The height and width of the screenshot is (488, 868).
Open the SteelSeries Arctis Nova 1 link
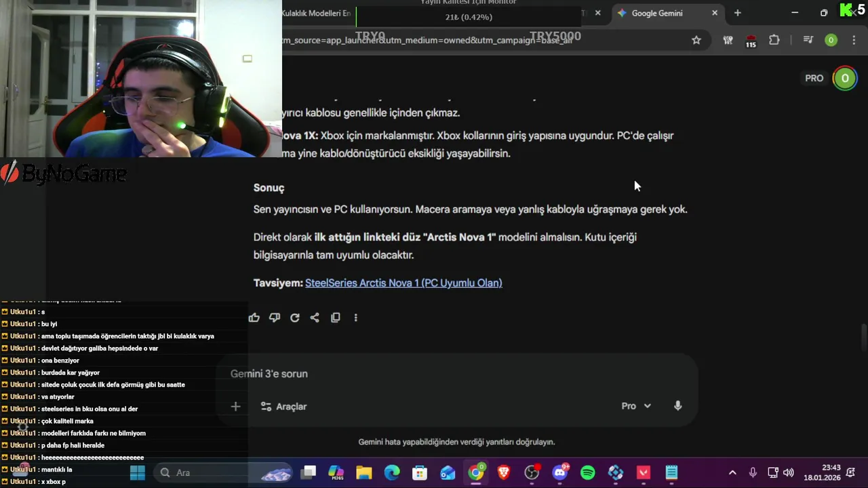(403, 283)
